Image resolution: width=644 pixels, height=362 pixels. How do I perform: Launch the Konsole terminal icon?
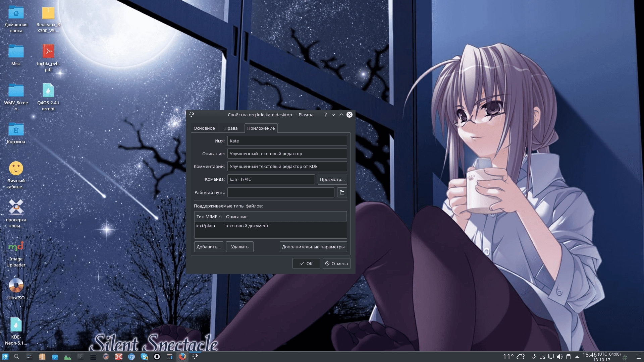tap(80, 357)
